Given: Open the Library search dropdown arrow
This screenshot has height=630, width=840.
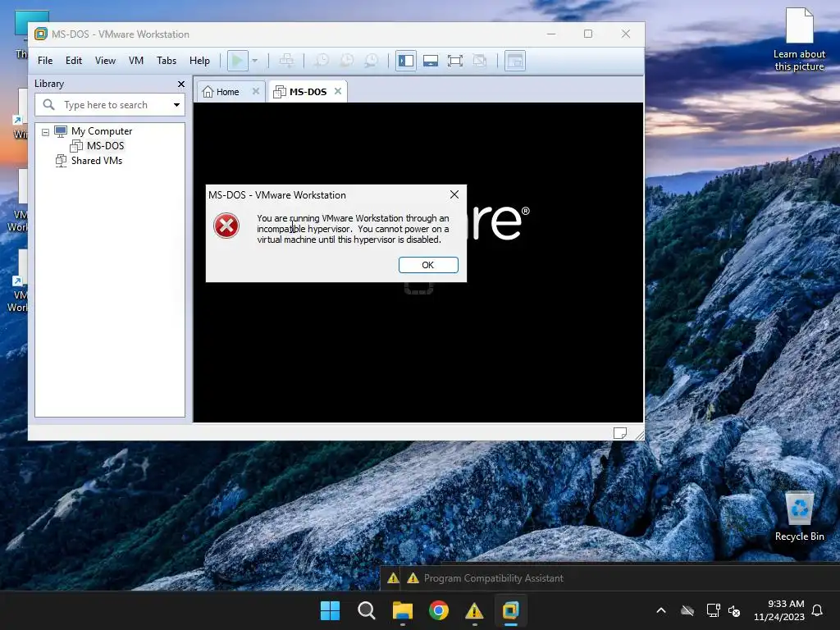Looking at the screenshot, I should click(x=177, y=105).
